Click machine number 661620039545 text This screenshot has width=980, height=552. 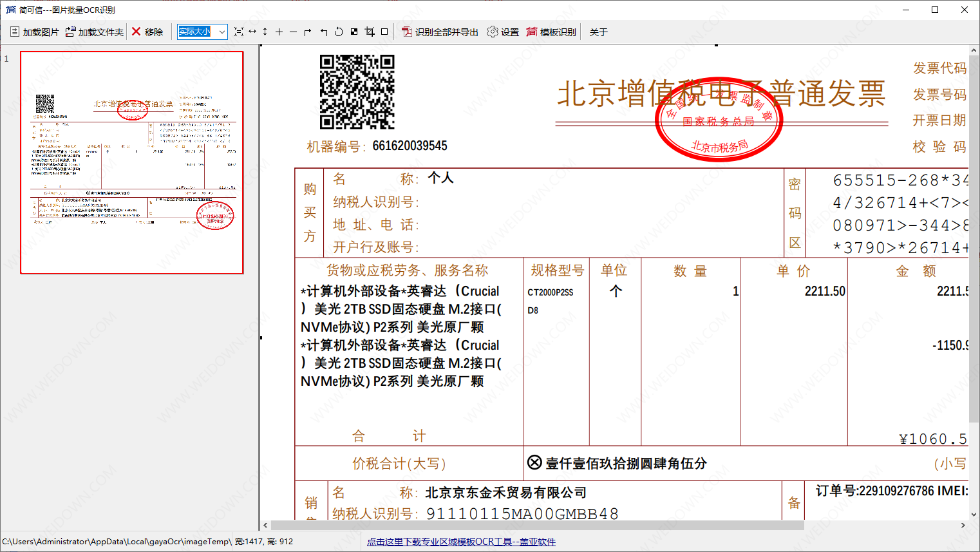(x=410, y=146)
